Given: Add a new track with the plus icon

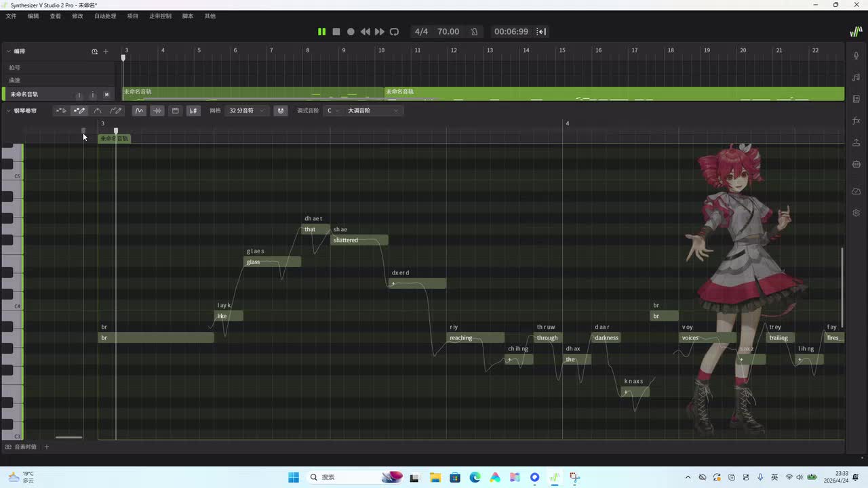Looking at the screenshot, I should pos(106,52).
